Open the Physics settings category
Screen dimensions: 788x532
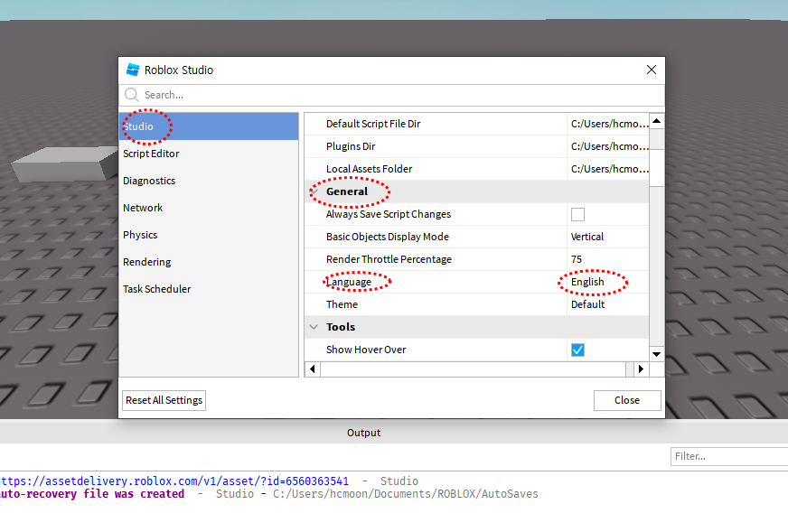pyautogui.click(x=209, y=235)
